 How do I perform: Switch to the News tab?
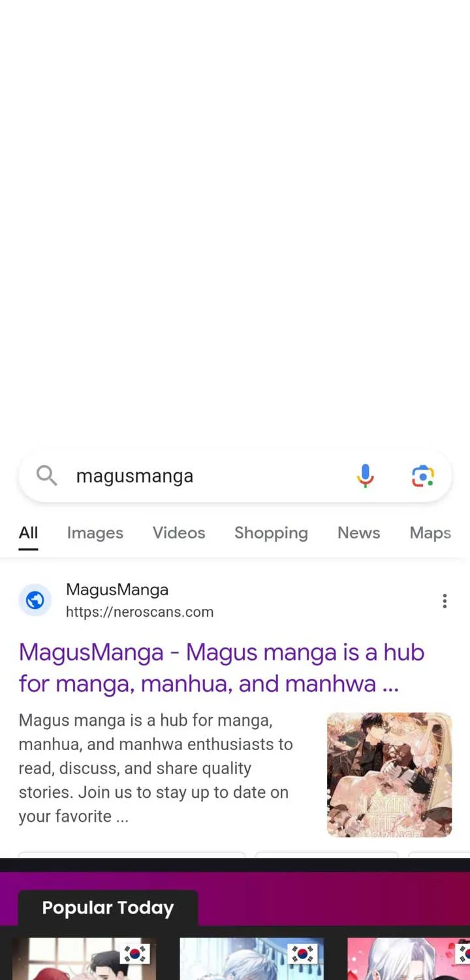358,533
